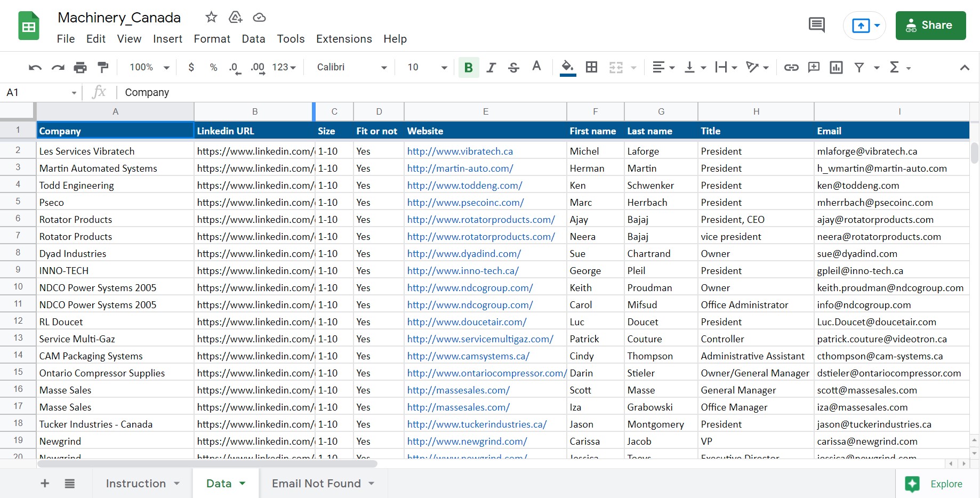The width and height of the screenshot is (980, 498).
Task: Toggle bold formatting
Action: [x=469, y=67]
